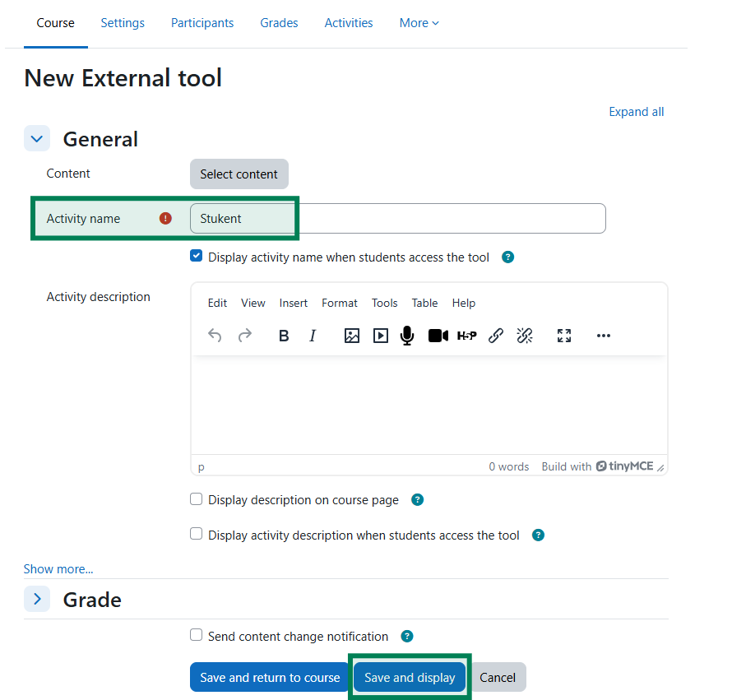Enable Display description on course page
The height and width of the screenshot is (700, 732).
click(196, 499)
